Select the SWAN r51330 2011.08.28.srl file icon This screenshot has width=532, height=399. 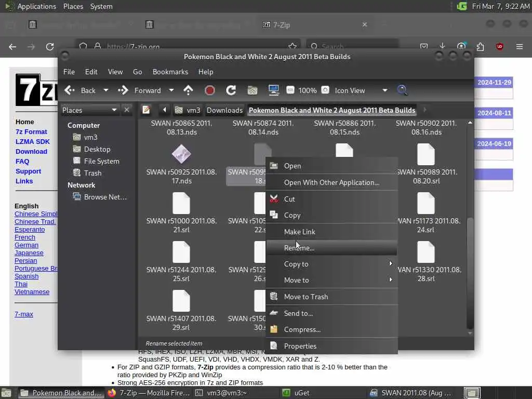[x=426, y=252]
